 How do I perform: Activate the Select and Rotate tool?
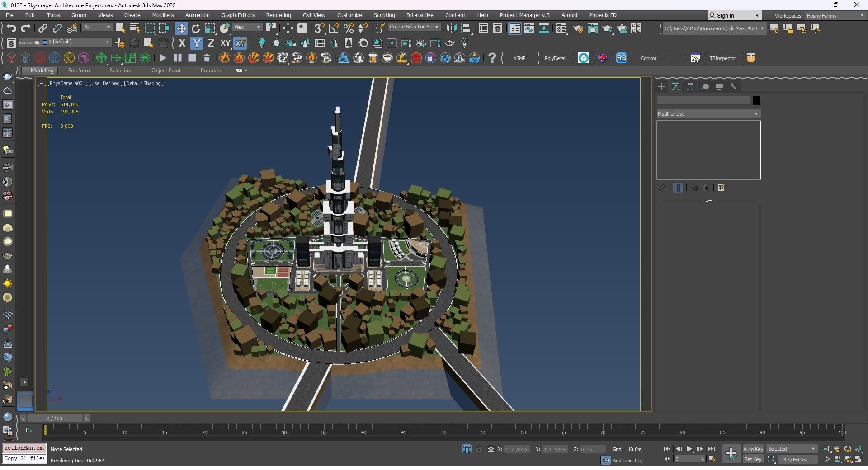tap(196, 28)
